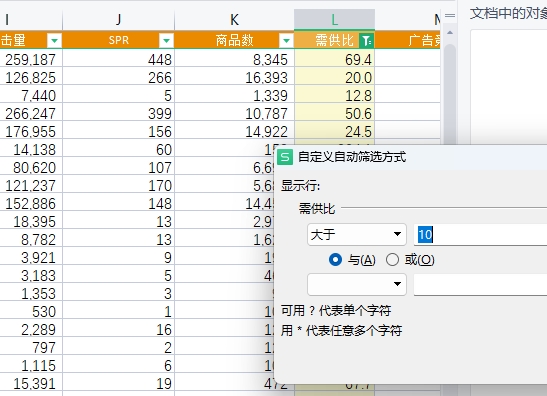Viewport: 547px width, 396px height.
Task: Click cell value 14,922
Action: click(267, 132)
